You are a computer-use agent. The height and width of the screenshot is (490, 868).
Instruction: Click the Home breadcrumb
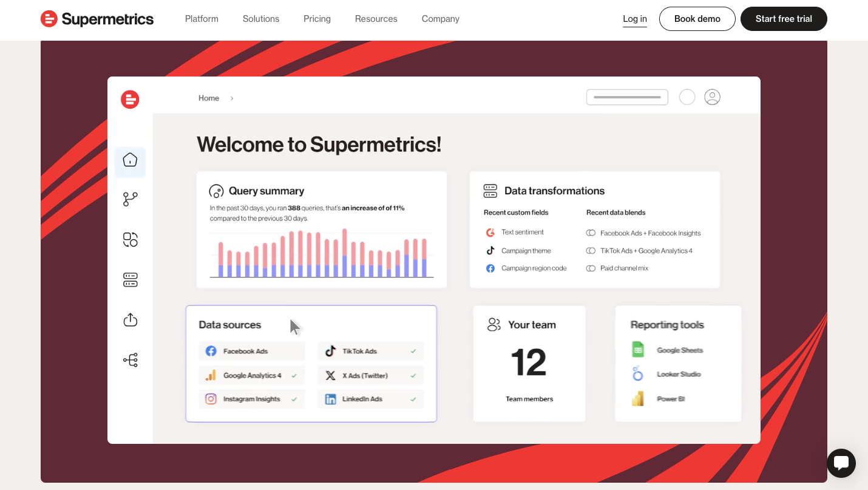click(x=209, y=98)
